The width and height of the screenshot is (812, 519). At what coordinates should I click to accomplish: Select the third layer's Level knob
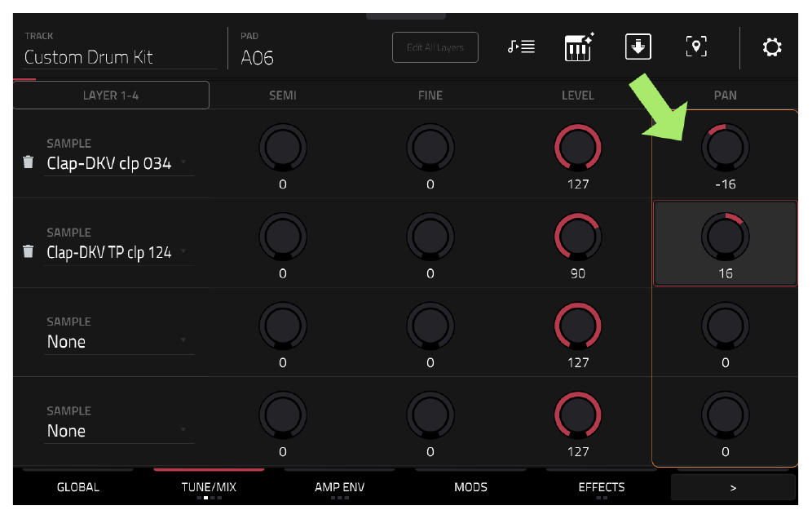(x=578, y=326)
